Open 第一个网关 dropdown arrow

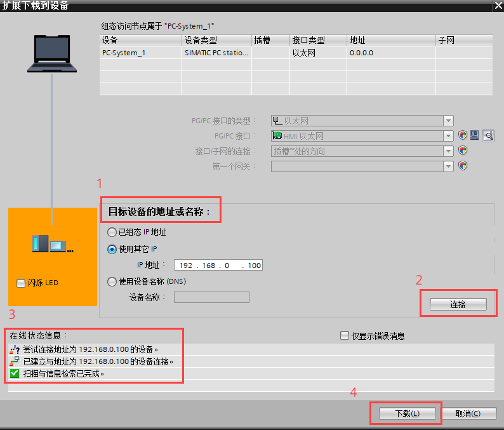click(x=448, y=166)
